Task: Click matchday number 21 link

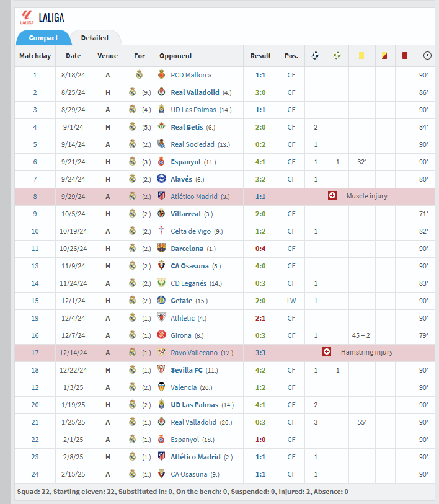Action: click(x=35, y=422)
